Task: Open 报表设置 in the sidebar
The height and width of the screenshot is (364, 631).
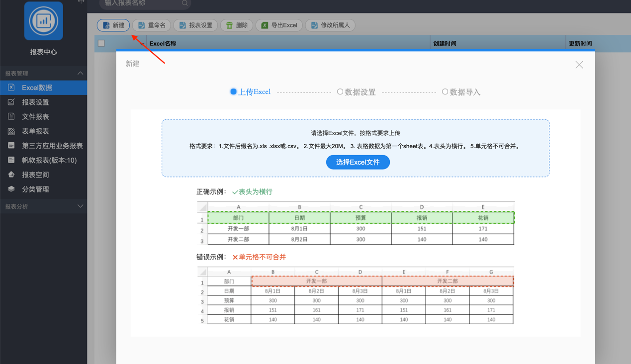Action: click(35, 102)
